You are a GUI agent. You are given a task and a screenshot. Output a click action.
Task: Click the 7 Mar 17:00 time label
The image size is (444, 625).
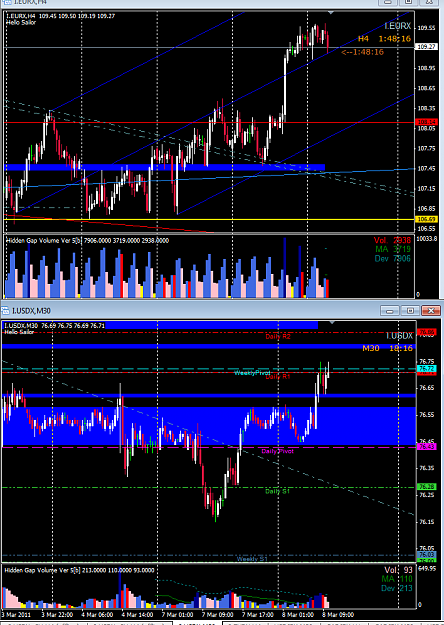pos(258,615)
